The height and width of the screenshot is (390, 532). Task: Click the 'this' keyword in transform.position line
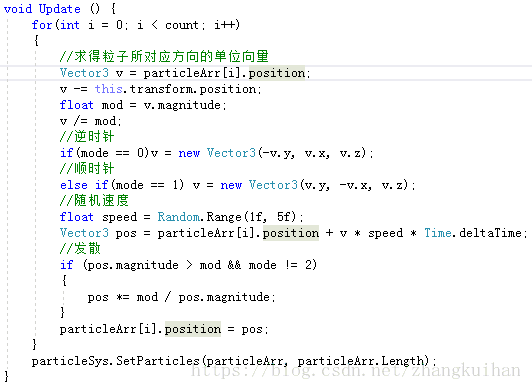point(108,89)
